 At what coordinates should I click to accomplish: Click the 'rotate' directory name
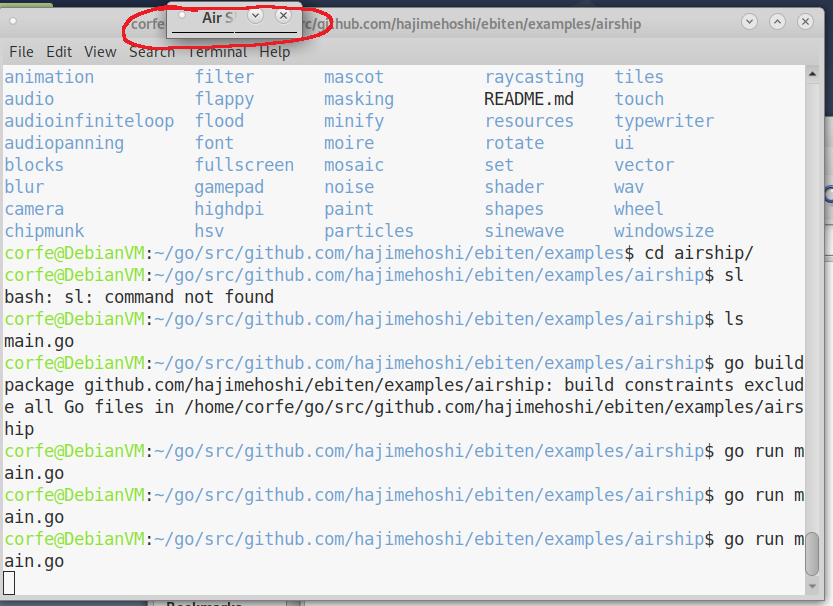pyautogui.click(x=514, y=143)
